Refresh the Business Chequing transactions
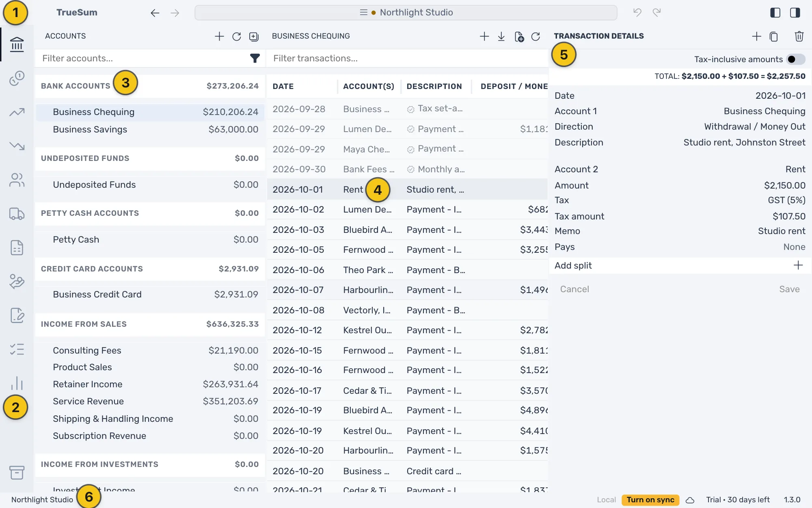 [536, 36]
